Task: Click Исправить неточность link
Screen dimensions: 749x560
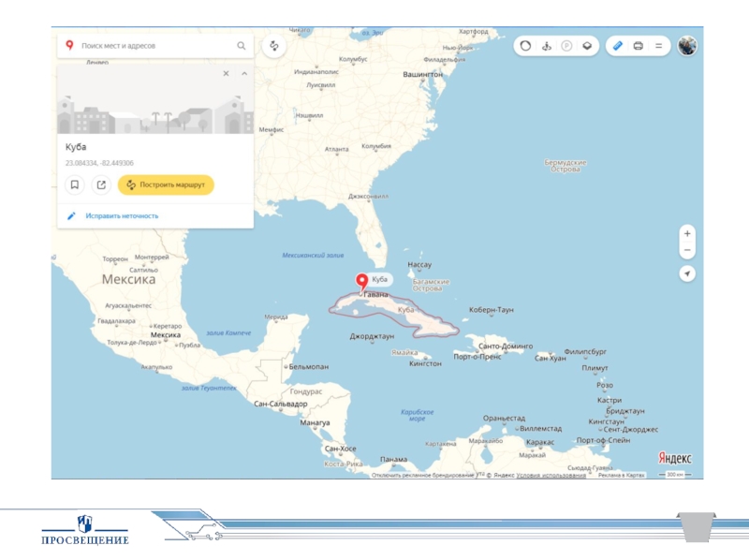Action: click(x=122, y=215)
